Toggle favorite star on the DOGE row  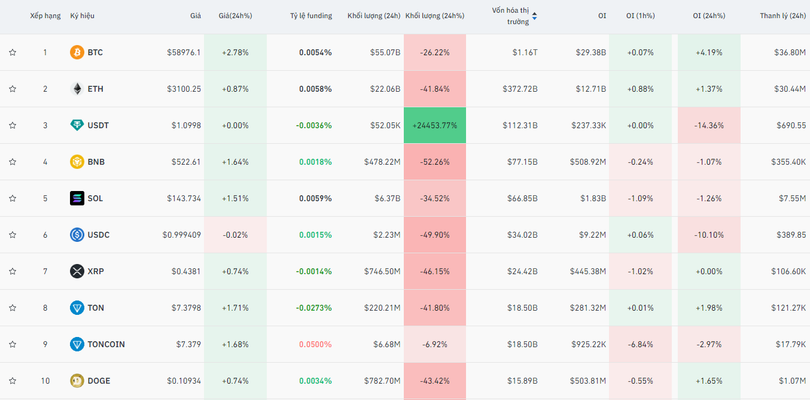click(13, 381)
